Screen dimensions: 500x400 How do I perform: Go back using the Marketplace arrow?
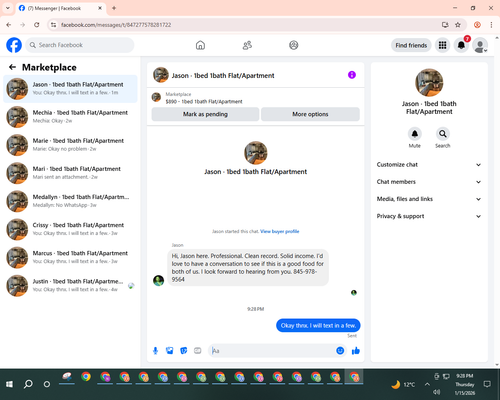[x=13, y=67]
